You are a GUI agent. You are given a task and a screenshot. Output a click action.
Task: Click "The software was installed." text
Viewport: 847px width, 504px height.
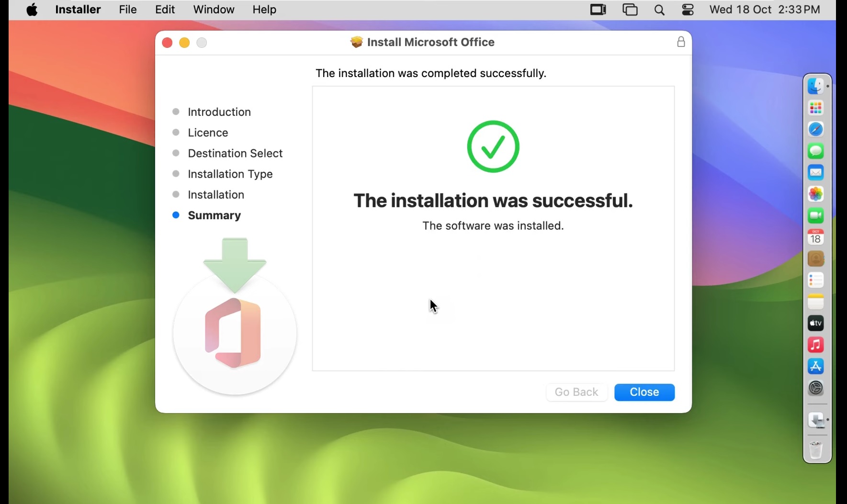coord(493,226)
